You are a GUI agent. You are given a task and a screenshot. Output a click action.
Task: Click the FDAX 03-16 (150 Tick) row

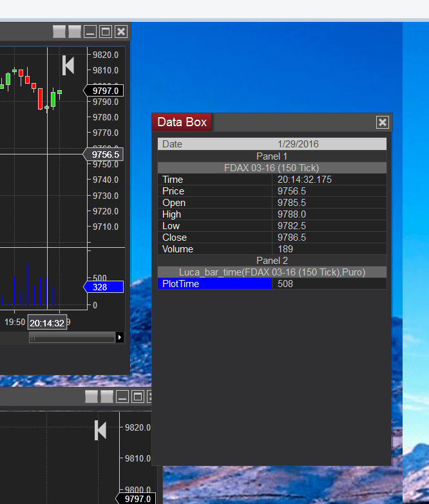pyautogui.click(x=272, y=168)
